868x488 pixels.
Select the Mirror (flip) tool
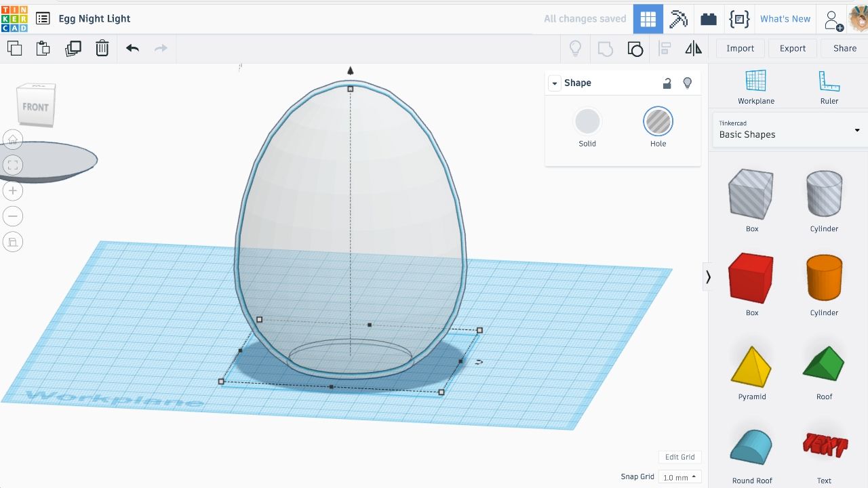point(693,48)
